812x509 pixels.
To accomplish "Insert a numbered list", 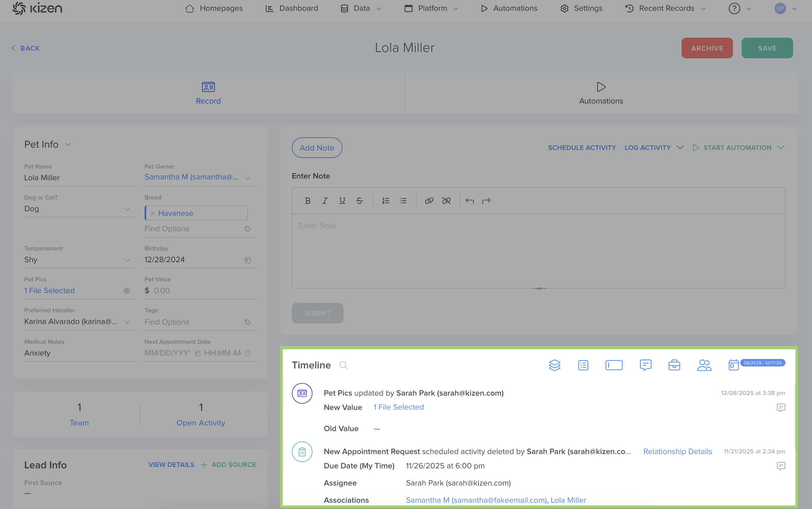I will click(386, 201).
